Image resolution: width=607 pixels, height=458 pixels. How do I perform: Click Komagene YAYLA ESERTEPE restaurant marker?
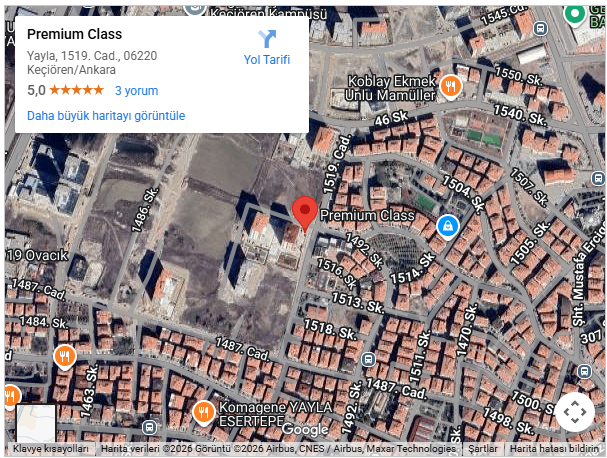(x=204, y=412)
